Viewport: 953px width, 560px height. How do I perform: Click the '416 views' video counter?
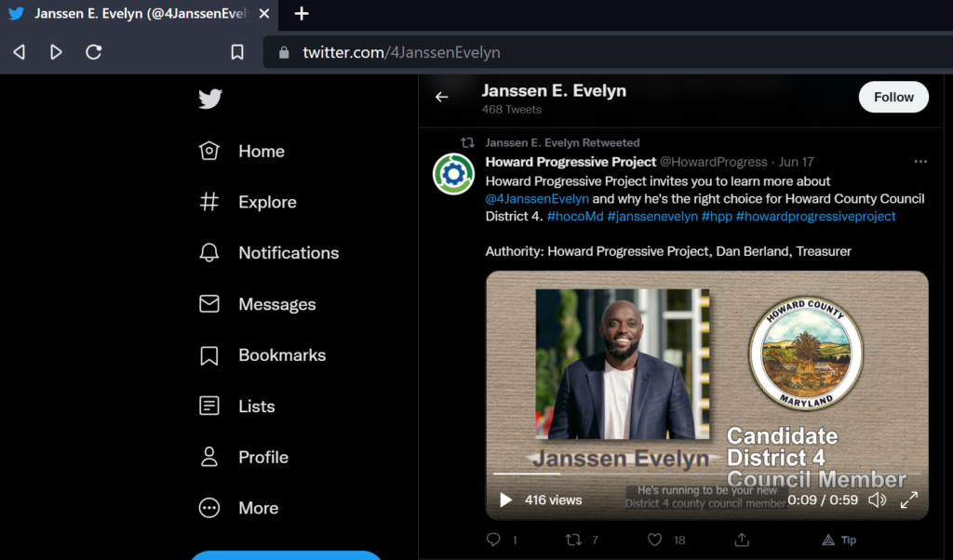point(553,500)
